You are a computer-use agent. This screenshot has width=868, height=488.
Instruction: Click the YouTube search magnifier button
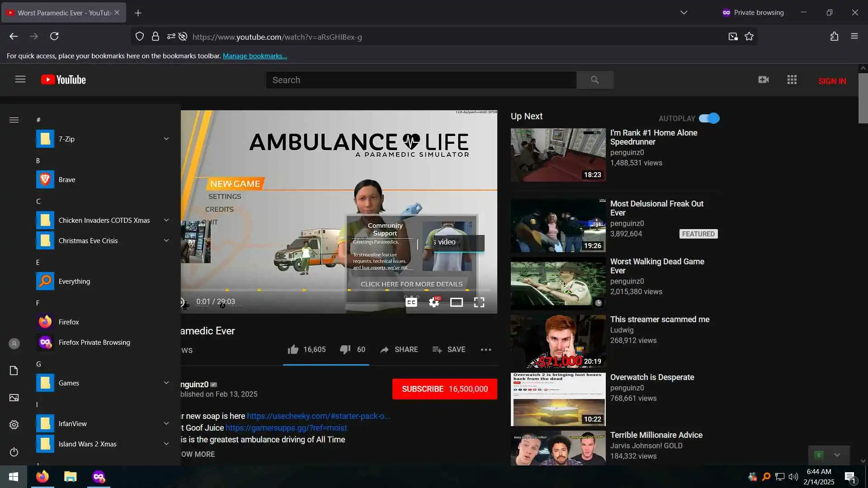click(594, 80)
